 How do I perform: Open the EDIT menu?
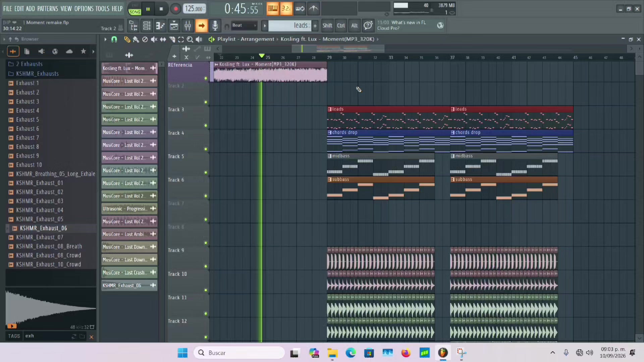pos(19,9)
